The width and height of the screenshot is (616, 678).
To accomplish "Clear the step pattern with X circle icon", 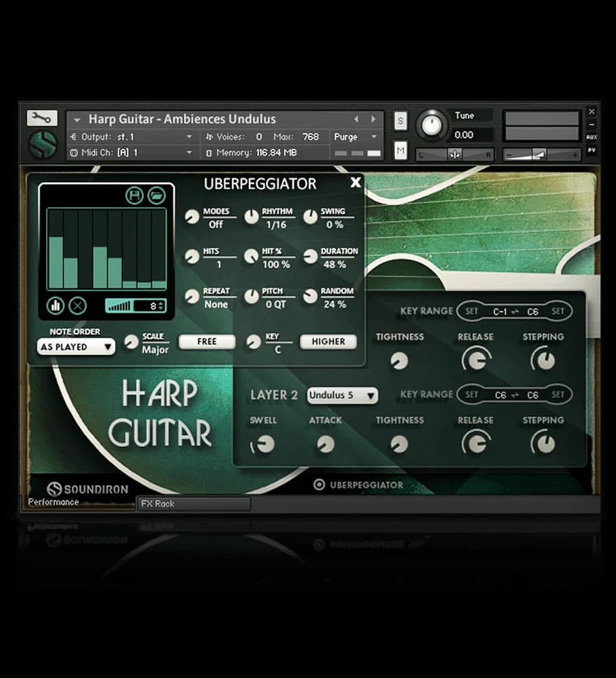I will point(78,305).
